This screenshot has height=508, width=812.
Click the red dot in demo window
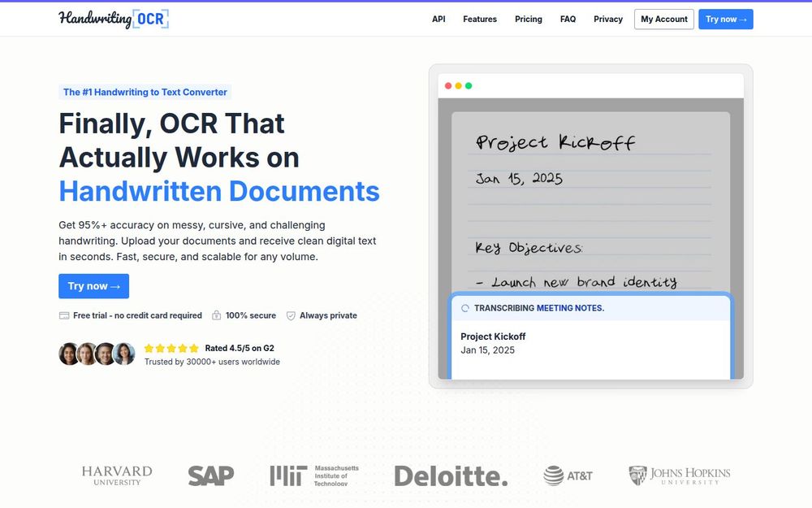(x=448, y=86)
